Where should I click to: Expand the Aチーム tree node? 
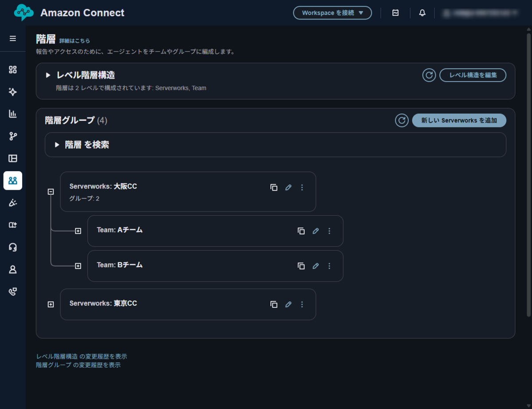click(78, 231)
